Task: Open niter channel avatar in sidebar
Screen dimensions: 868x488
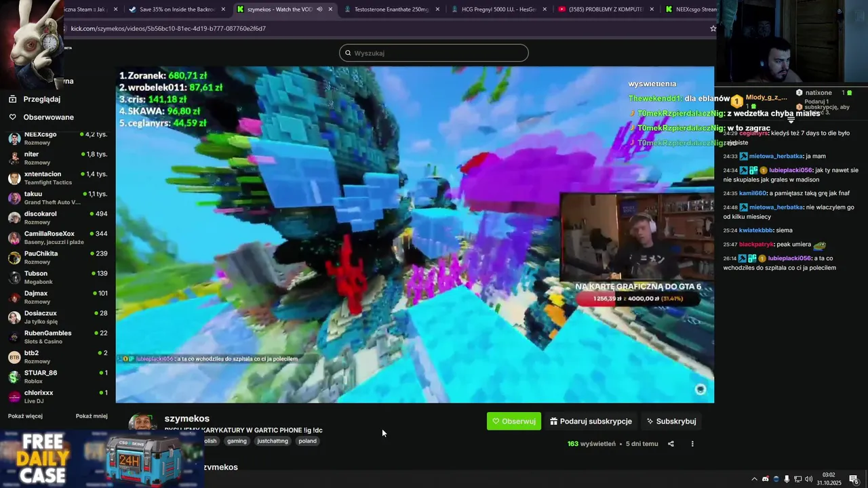Action: pos(14,158)
